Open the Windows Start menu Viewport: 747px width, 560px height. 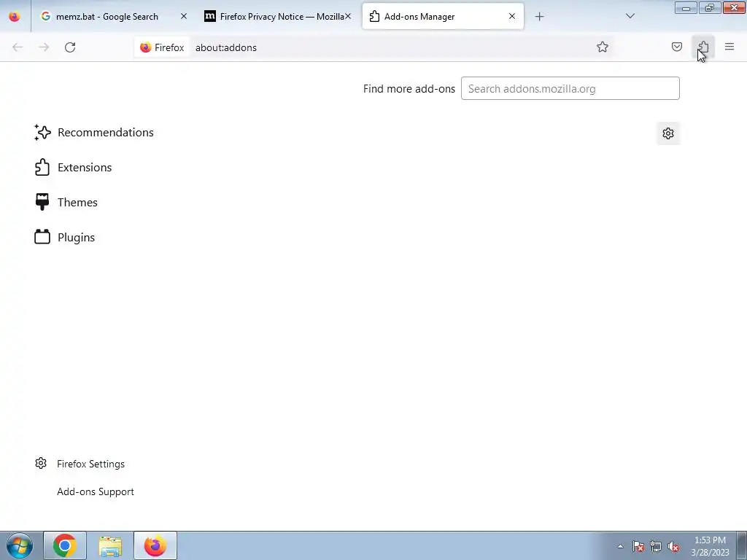point(20,545)
